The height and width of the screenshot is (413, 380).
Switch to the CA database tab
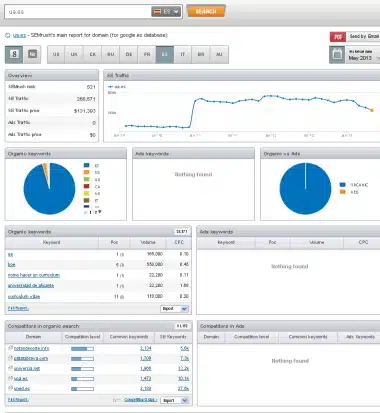pyautogui.click(x=93, y=54)
